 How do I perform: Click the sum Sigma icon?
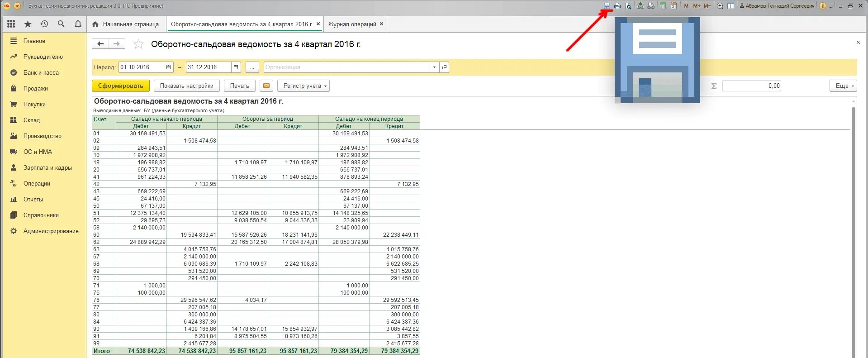pyautogui.click(x=714, y=86)
